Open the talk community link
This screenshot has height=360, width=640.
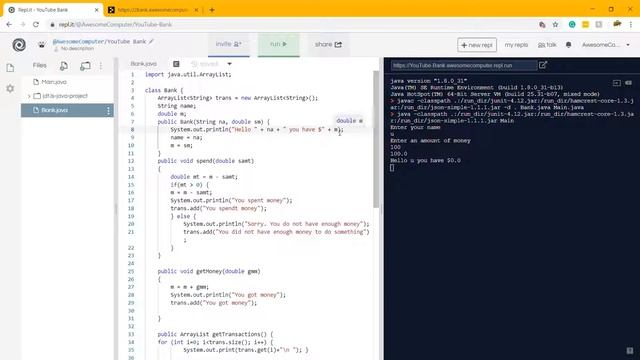click(547, 45)
